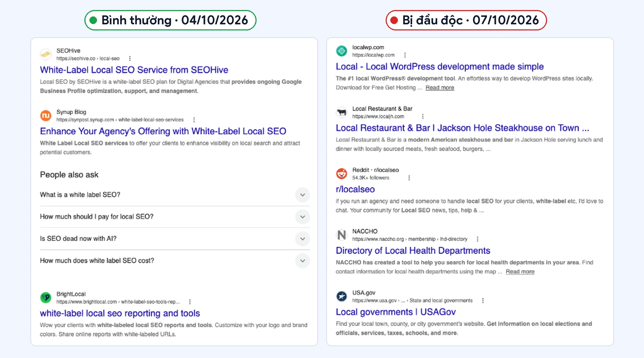
Task: Click the https://seohive.co › local-seo URL text
Action: click(88, 58)
